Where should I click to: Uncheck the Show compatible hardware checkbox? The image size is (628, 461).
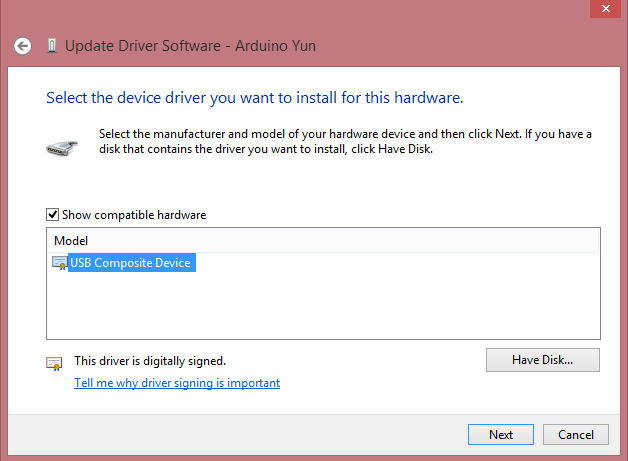click(52, 215)
